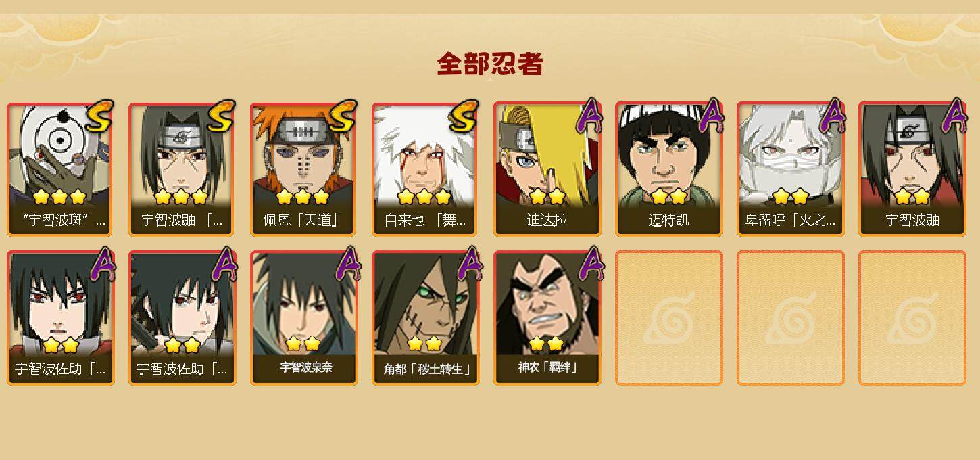980x460 pixels.
Task: Click the S rank badge on 自来也
Action: click(x=465, y=116)
